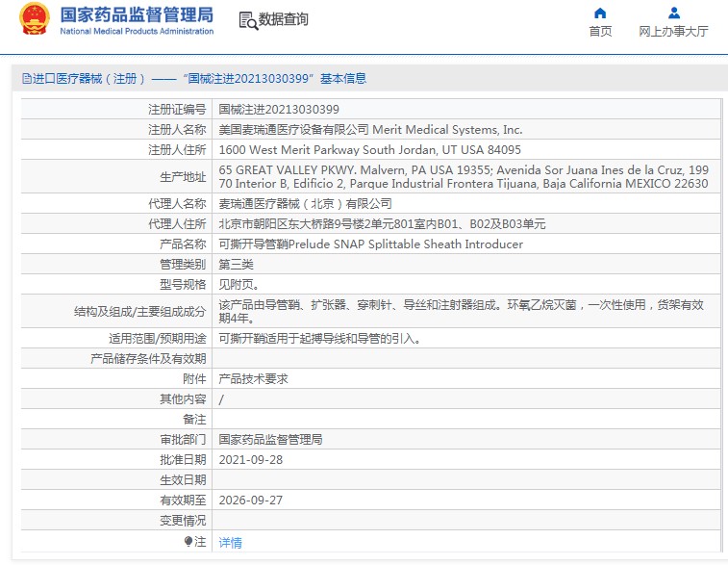Click the 备注 row label
The image size is (728, 565).
194,419
